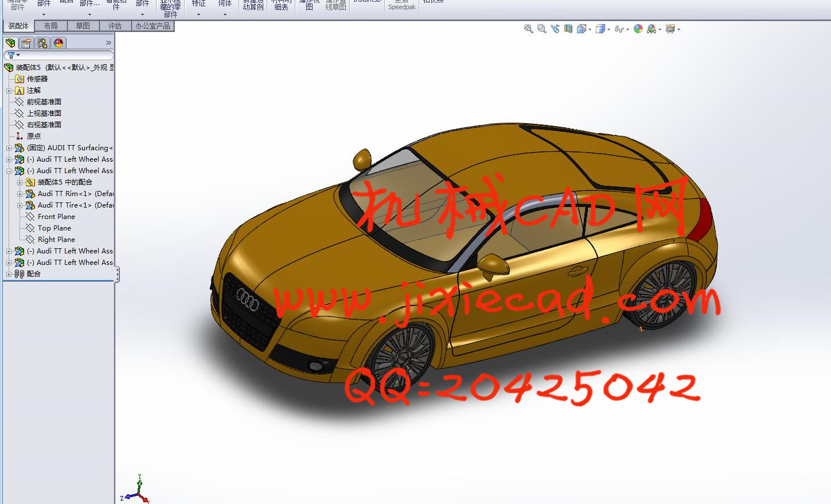Activate the Section View icon
The width and height of the screenshot is (831, 504).
click(x=568, y=29)
